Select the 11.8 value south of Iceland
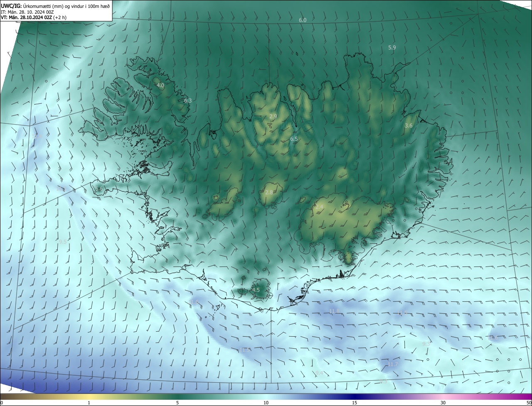 point(334,311)
